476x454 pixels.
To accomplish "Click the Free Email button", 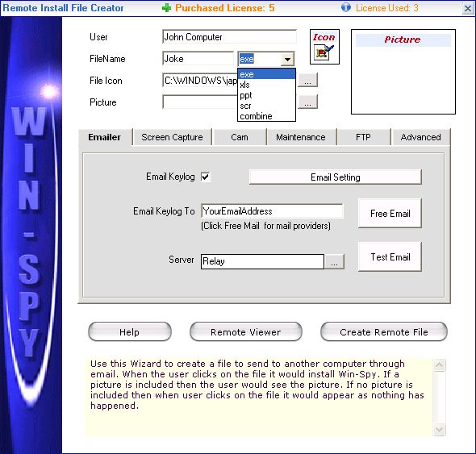I will 390,214.
